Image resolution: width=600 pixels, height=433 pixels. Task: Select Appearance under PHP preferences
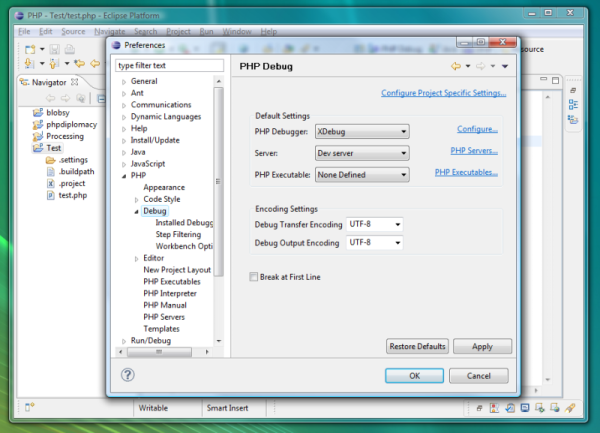click(x=164, y=187)
